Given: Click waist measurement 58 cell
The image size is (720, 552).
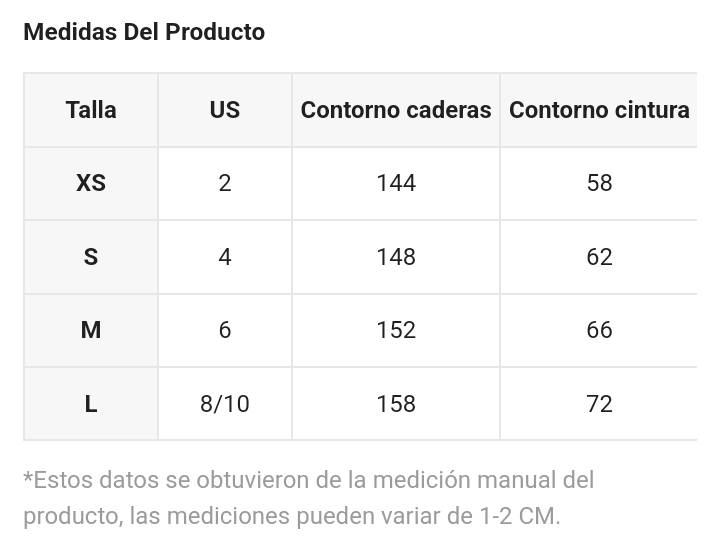Looking at the screenshot, I should (x=599, y=183).
